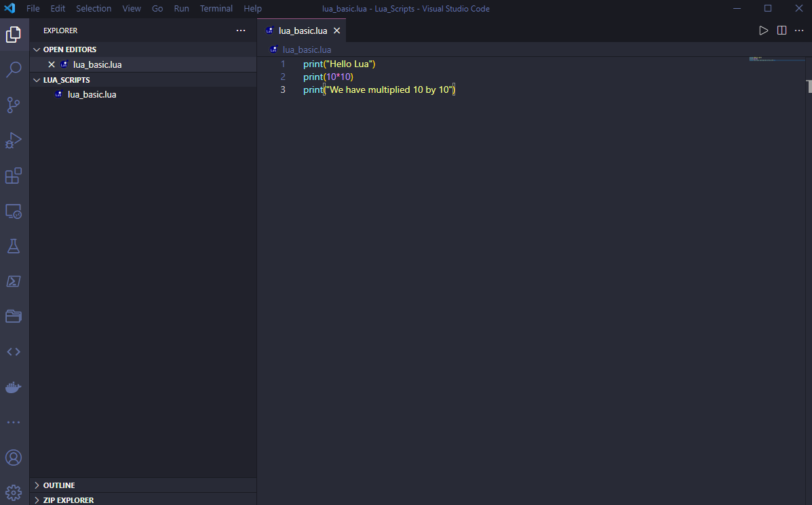Open the Source Control view
Screen dimensions: 812x505
[14, 104]
